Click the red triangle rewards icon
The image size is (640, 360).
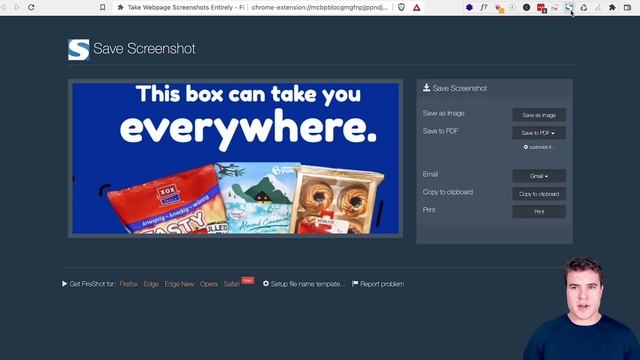(x=416, y=7)
